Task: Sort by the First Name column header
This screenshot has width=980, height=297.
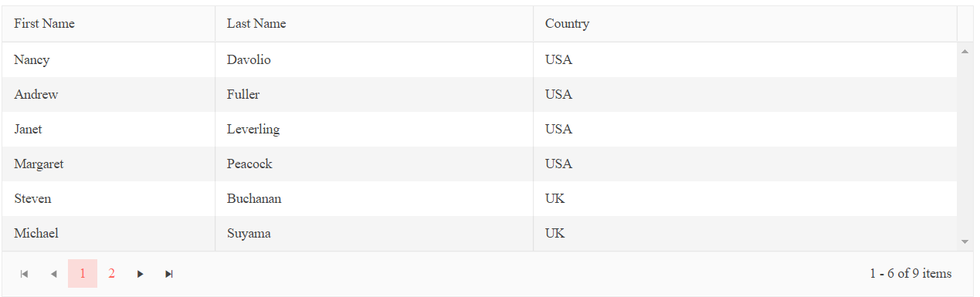Action: 108,24
